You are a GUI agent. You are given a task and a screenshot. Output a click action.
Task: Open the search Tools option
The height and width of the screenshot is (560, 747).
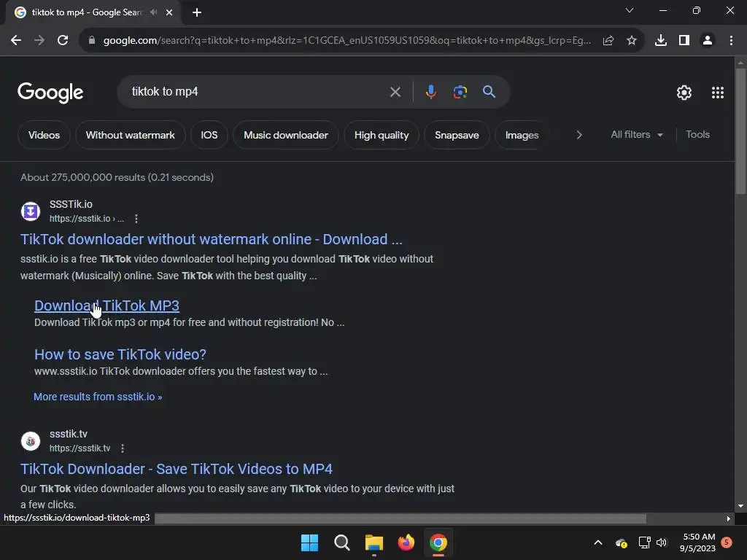(697, 135)
